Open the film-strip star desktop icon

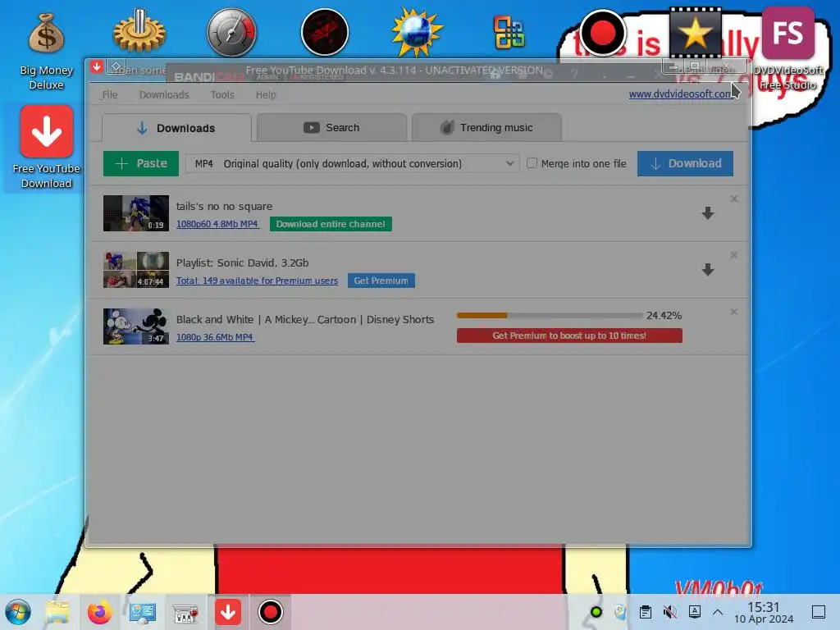click(x=695, y=32)
